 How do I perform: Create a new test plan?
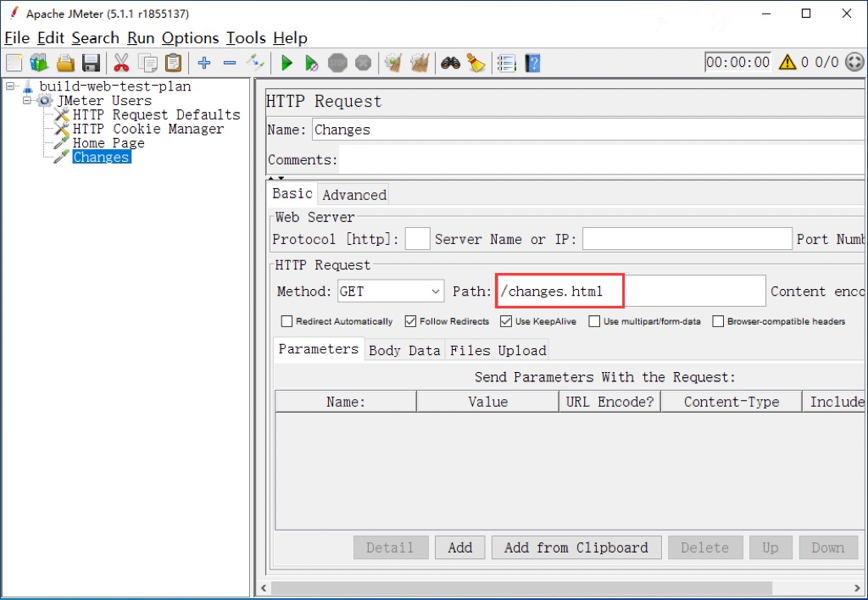point(14,63)
